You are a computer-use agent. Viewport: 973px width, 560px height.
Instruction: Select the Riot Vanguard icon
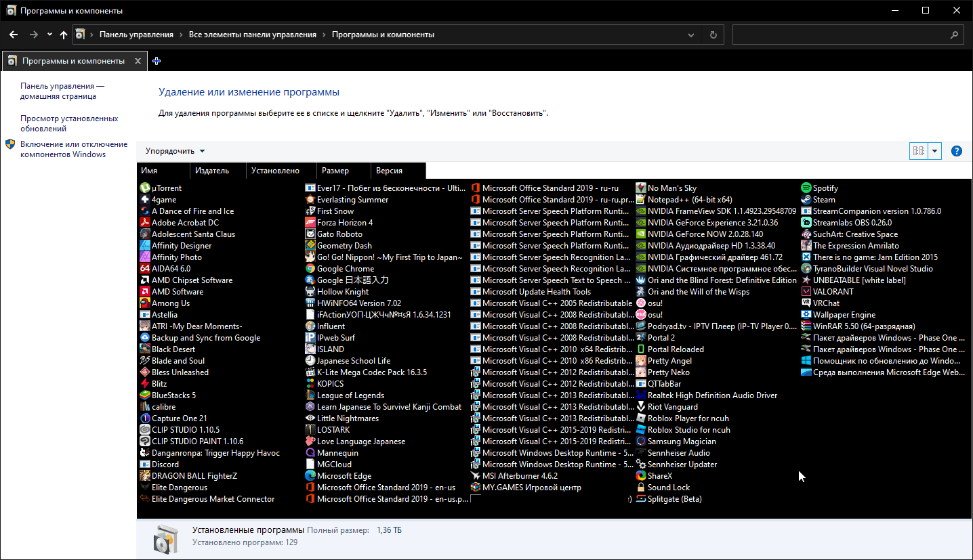coord(641,407)
